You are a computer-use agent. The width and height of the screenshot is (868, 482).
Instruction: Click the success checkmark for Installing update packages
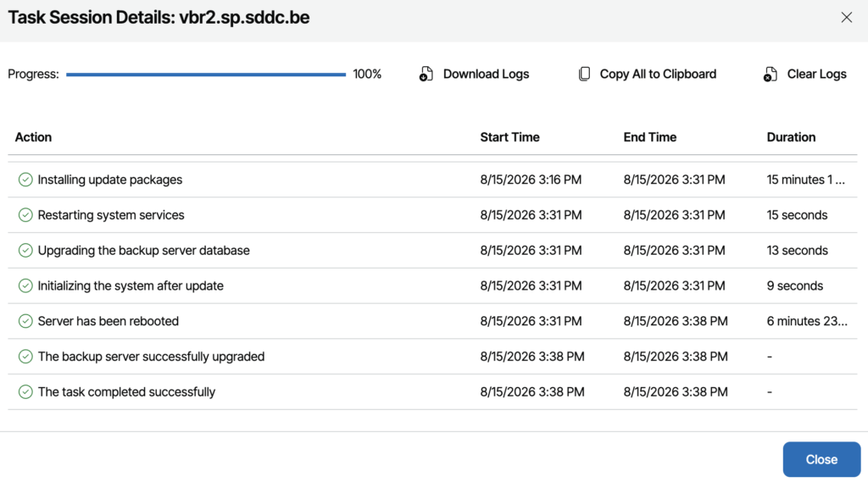click(25, 180)
